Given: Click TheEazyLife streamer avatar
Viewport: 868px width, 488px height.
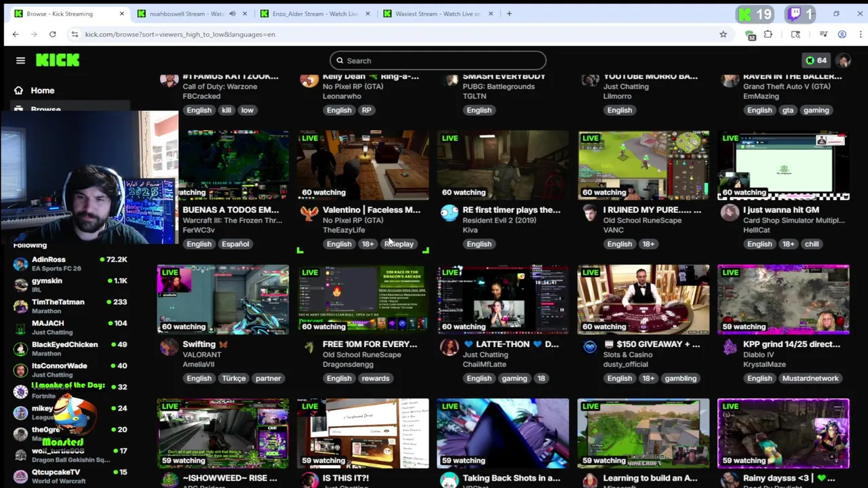Looking at the screenshot, I should 309,213.
